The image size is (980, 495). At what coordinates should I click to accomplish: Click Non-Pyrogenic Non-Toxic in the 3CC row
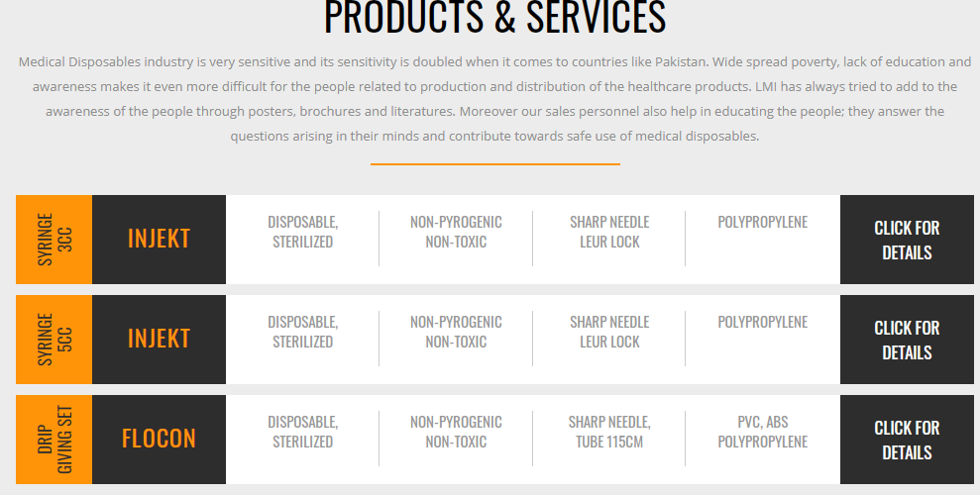point(456,232)
